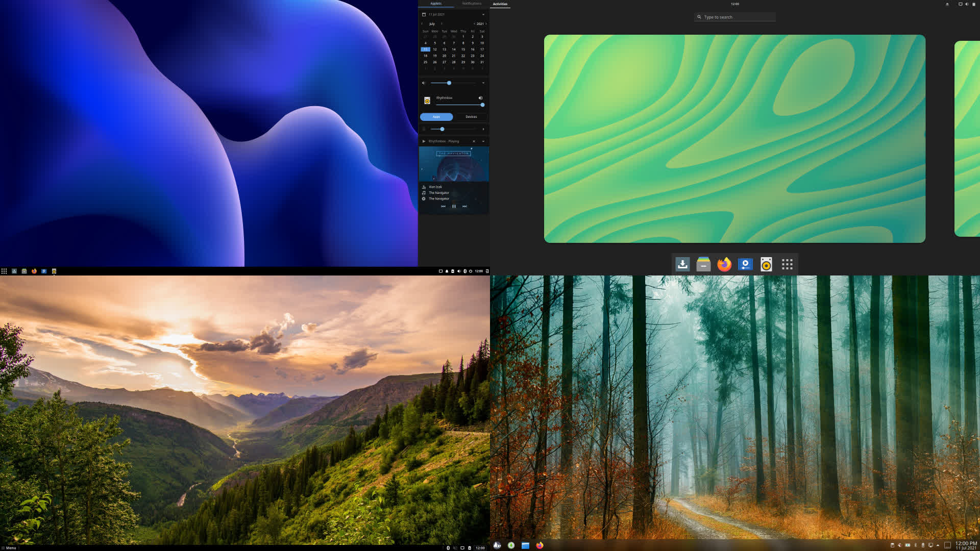Click the Menu button in bottom panel
Screen dimensions: 980x551
click(x=9, y=548)
